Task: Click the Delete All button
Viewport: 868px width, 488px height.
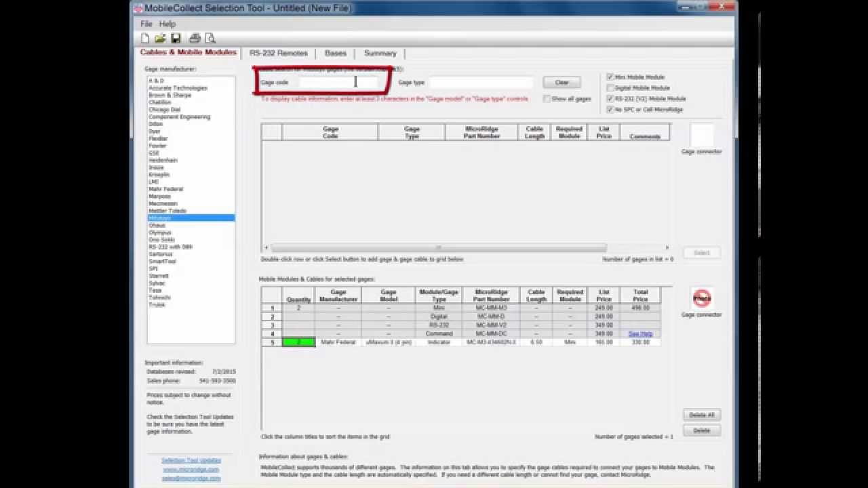Action: tap(701, 415)
